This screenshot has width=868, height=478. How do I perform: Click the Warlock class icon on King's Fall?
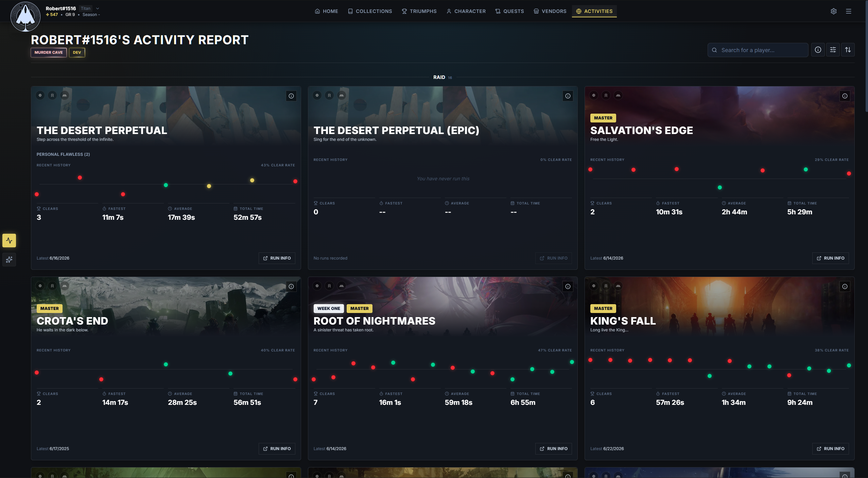coord(618,286)
